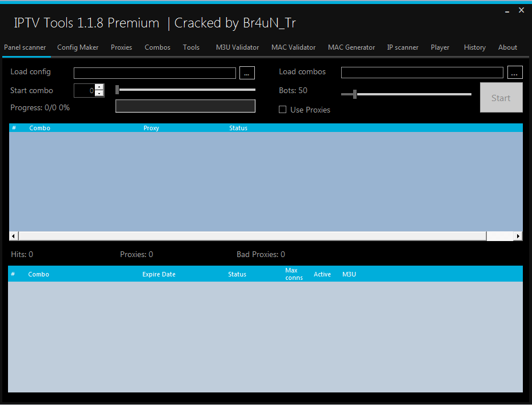Screen dimensions: 532x405
Task: Click the Start scan button
Action: (501, 98)
